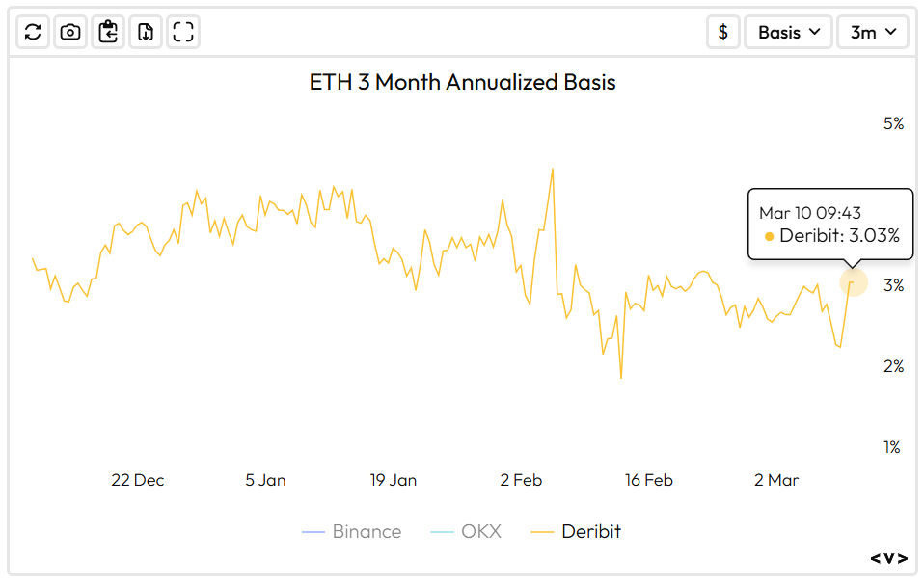Click the highlighted Mar 10 data point

853,282
